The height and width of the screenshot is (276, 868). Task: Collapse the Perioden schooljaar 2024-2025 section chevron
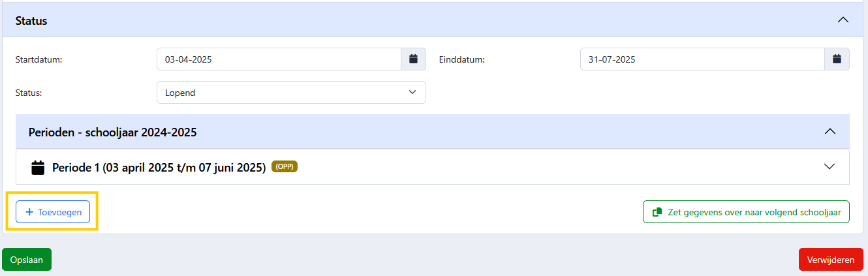[x=830, y=132]
